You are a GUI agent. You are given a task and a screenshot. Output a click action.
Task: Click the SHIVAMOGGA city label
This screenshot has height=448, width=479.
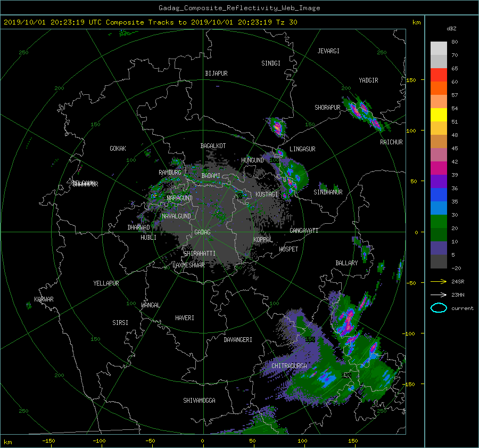pyautogui.click(x=199, y=401)
